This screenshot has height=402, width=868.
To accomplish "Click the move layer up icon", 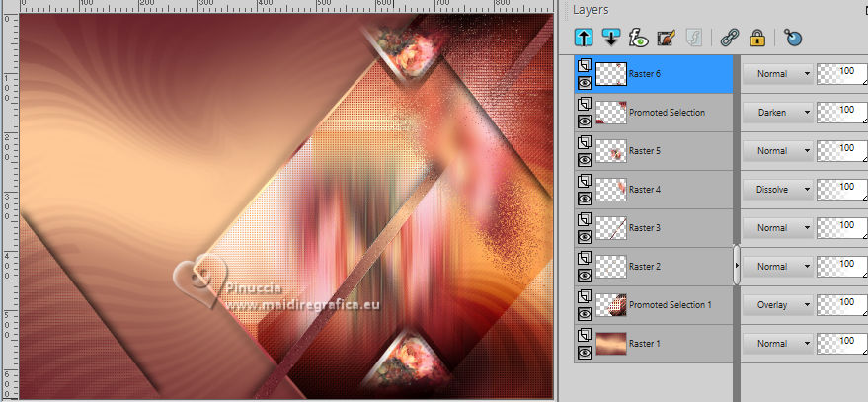I will 585,38.
